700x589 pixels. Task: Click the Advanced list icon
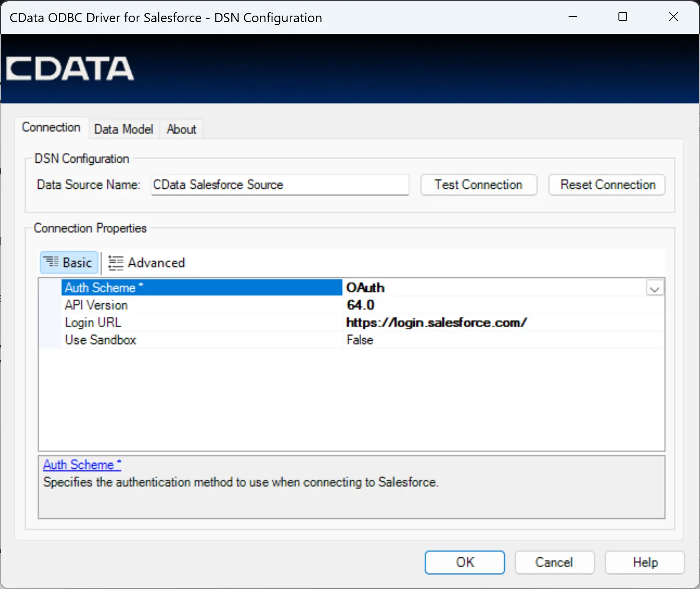coord(115,263)
